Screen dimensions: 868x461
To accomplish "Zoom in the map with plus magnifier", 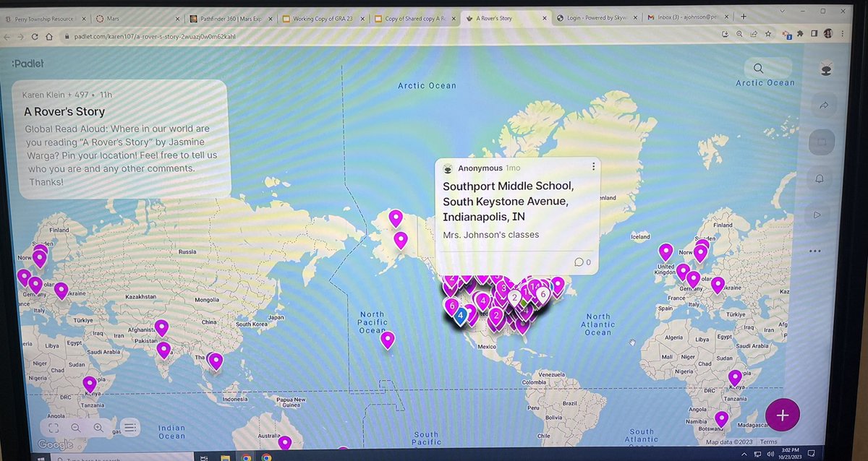I will coord(98,428).
